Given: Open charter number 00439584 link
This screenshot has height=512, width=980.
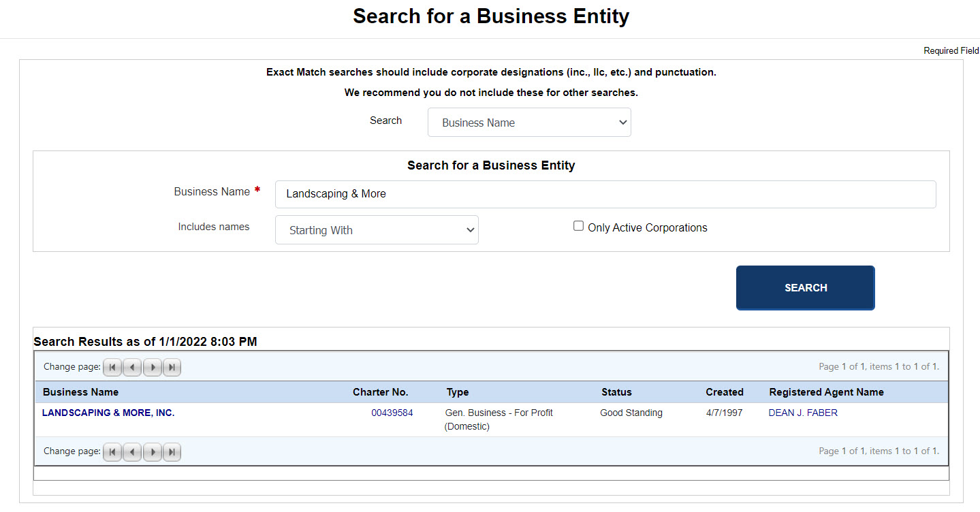Looking at the screenshot, I should click(392, 413).
